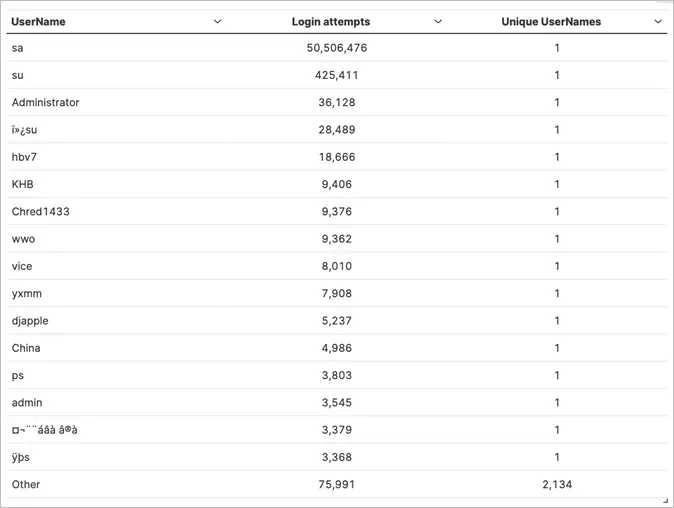Select the 'sa' username cell
Screen dimensions: 674x508
(18, 48)
